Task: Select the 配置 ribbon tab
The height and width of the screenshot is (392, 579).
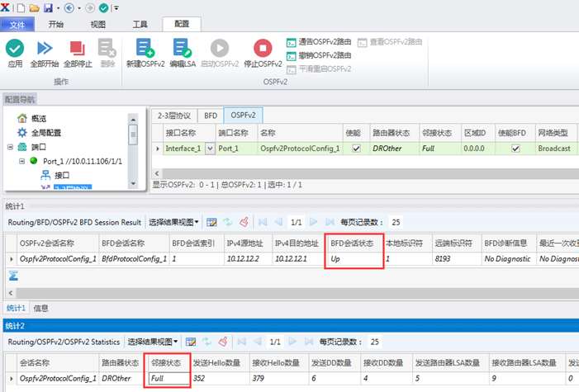Action: coord(182,24)
